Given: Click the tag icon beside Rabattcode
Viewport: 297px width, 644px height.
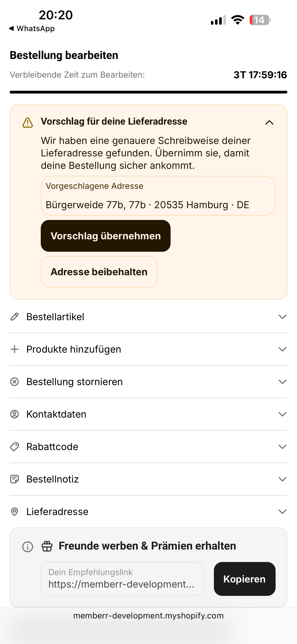Looking at the screenshot, I should pyautogui.click(x=15, y=447).
